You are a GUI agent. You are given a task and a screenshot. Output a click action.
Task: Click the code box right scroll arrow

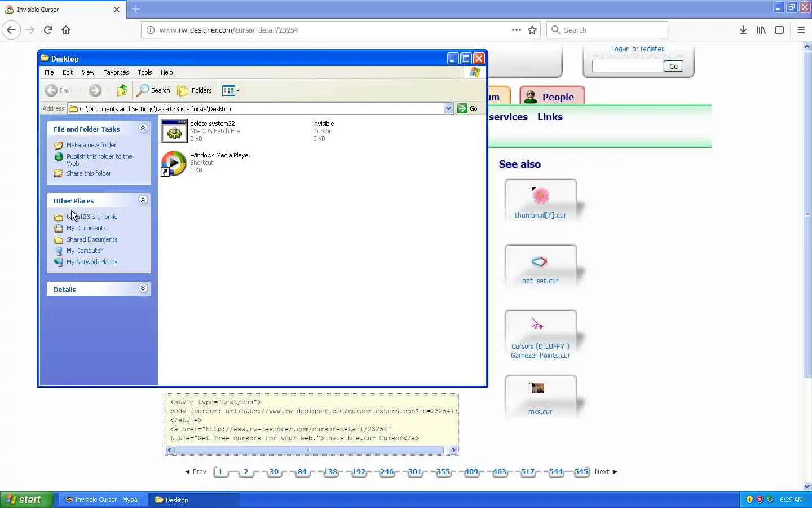pyautogui.click(x=453, y=450)
